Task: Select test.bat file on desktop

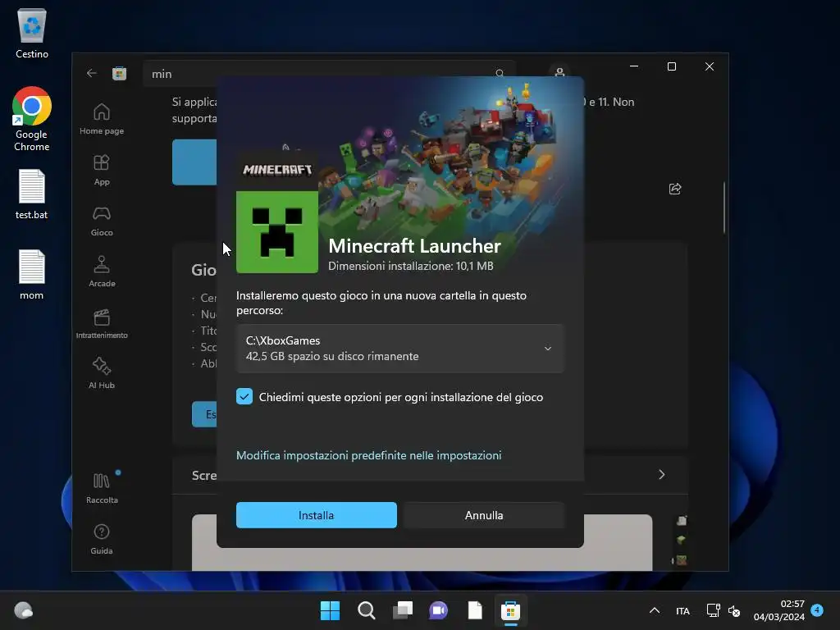Action: point(32,194)
